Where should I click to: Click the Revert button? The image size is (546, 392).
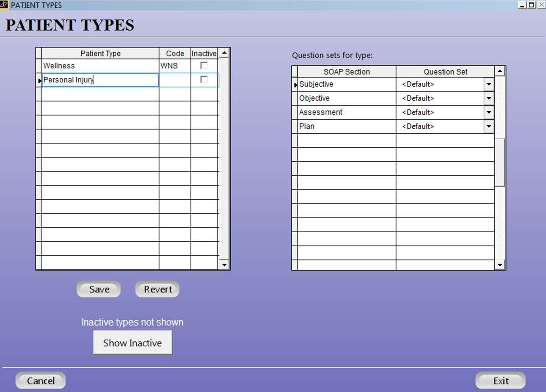tap(157, 289)
